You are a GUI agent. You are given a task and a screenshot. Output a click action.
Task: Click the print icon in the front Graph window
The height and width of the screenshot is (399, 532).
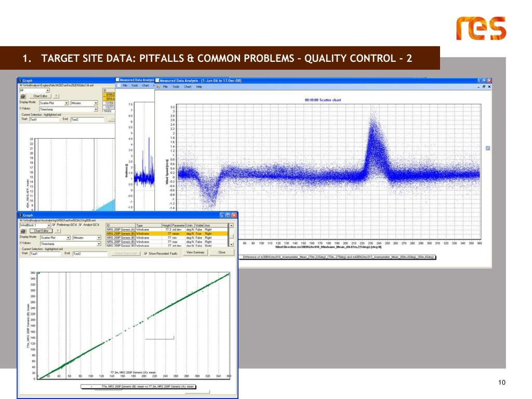(x=23, y=231)
